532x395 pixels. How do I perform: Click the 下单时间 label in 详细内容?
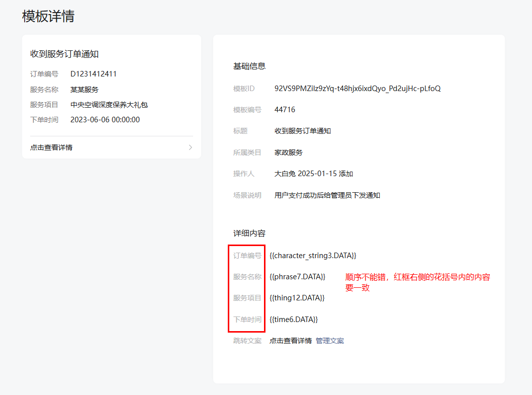pos(247,319)
